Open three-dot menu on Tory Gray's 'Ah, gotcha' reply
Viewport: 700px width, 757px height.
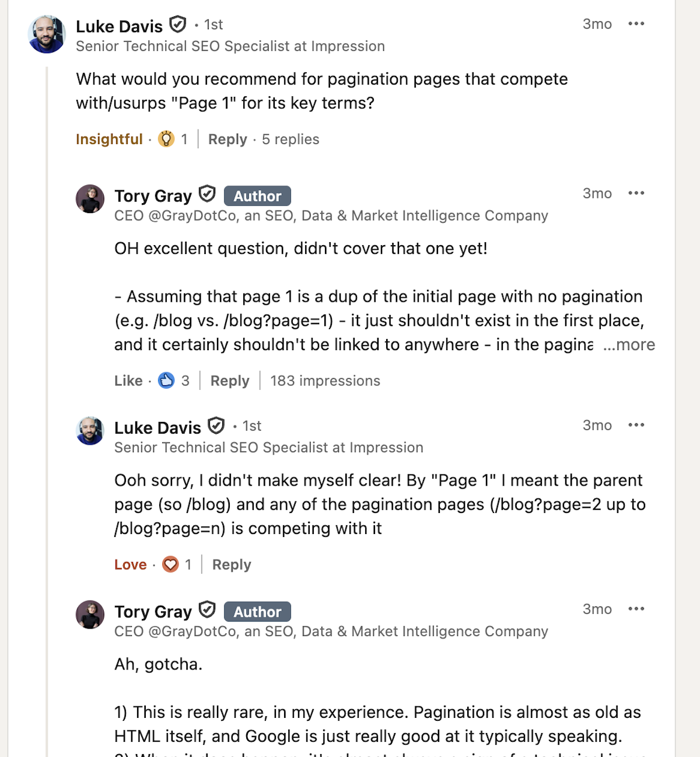click(x=636, y=609)
